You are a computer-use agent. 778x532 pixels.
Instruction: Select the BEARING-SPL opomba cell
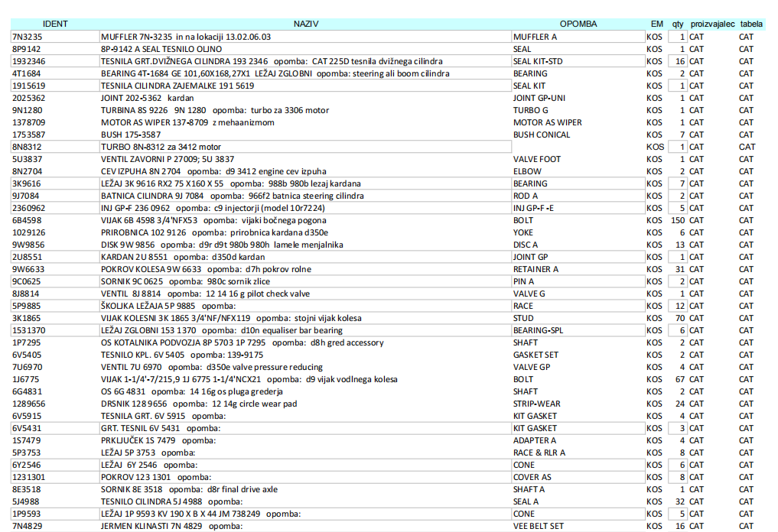(578, 330)
